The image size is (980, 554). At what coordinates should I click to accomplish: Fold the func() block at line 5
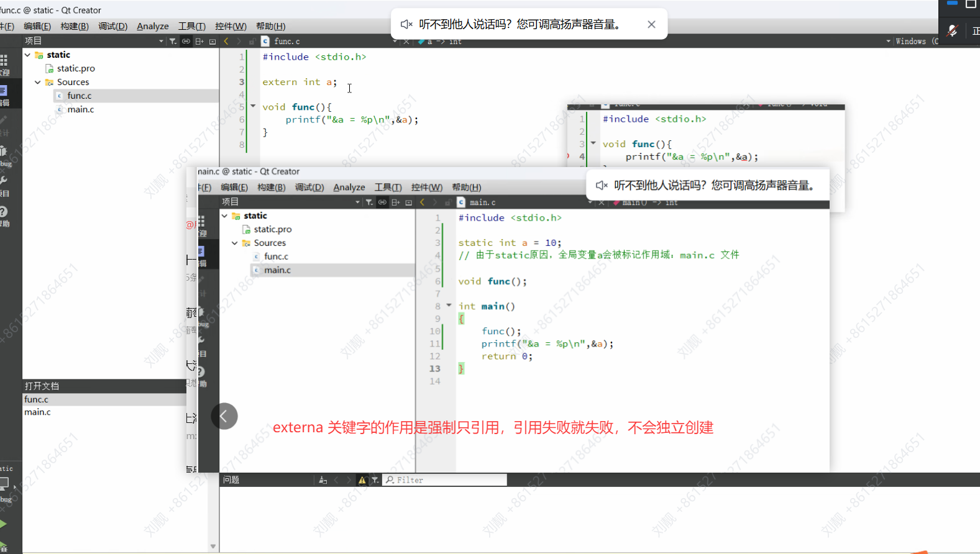[x=253, y=106]
